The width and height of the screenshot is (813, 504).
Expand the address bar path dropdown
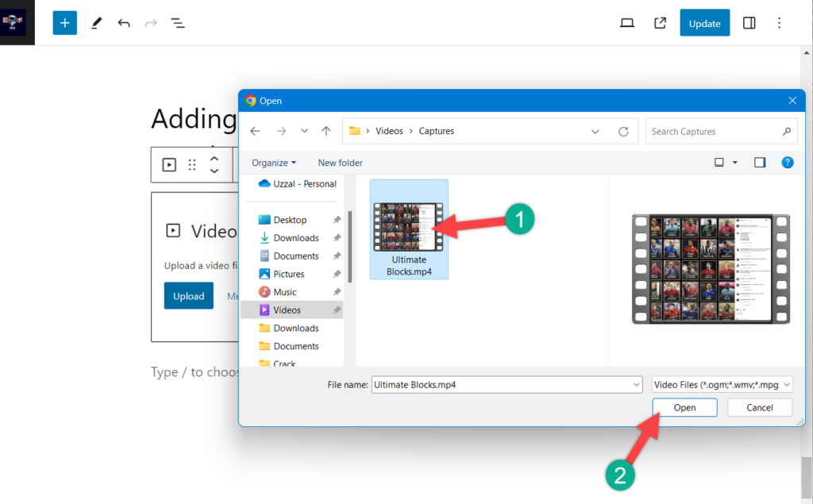[x=595, y=131]
